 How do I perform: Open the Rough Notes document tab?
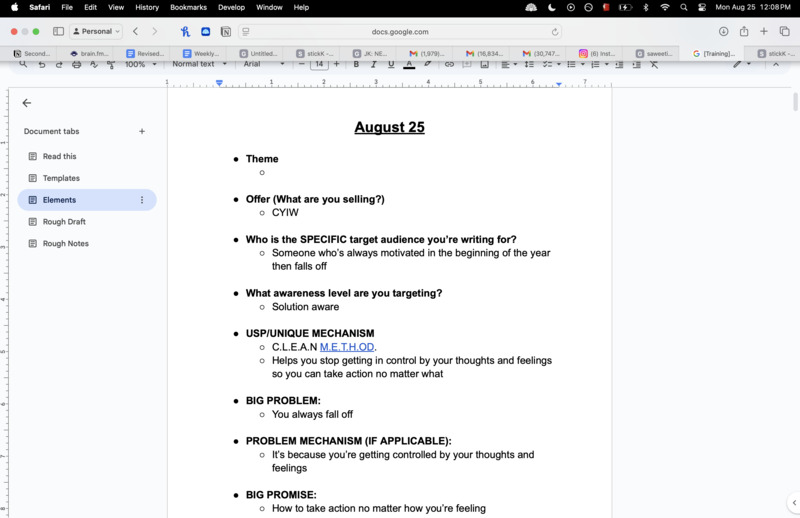(x=65, y=244)
